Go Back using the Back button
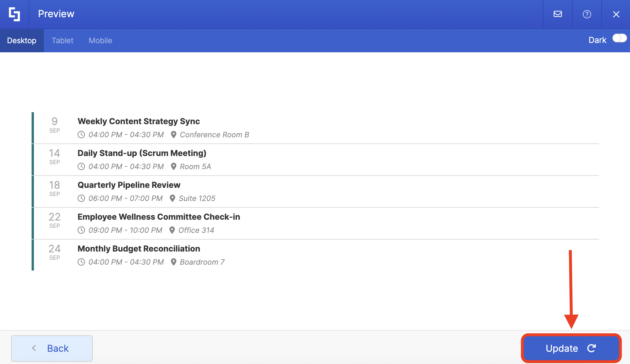 (x=52, y=348)
